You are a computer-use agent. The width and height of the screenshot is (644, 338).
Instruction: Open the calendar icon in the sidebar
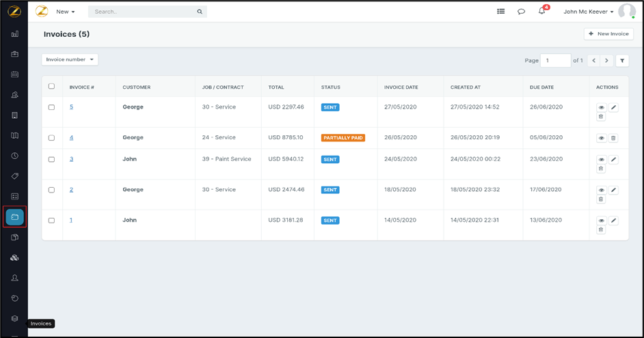14,74
